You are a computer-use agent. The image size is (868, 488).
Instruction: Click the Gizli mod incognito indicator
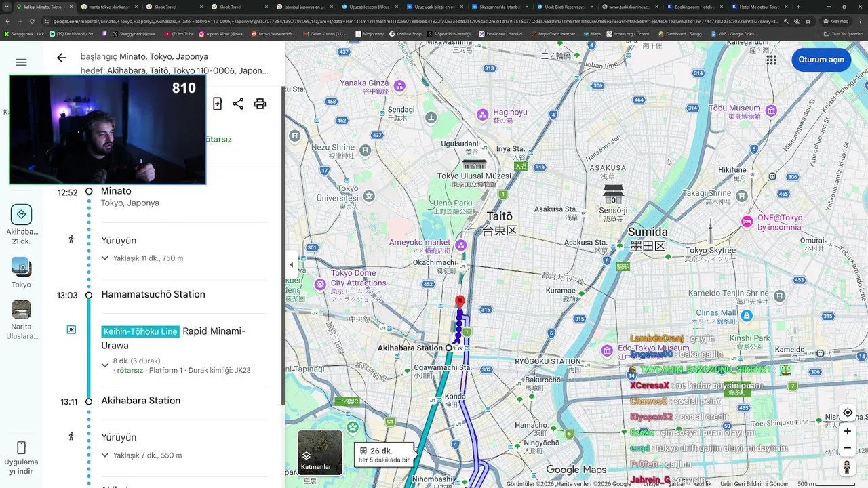click(835, 21)
